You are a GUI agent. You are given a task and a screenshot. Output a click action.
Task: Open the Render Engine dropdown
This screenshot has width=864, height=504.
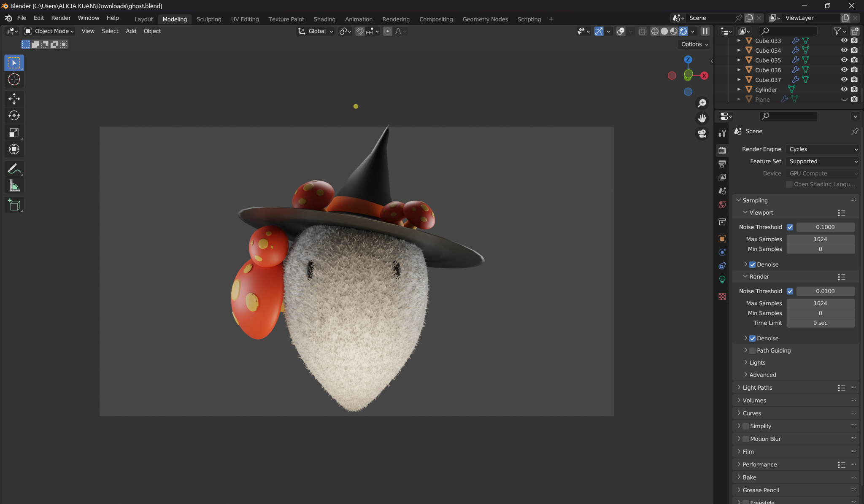pos(823,149)
